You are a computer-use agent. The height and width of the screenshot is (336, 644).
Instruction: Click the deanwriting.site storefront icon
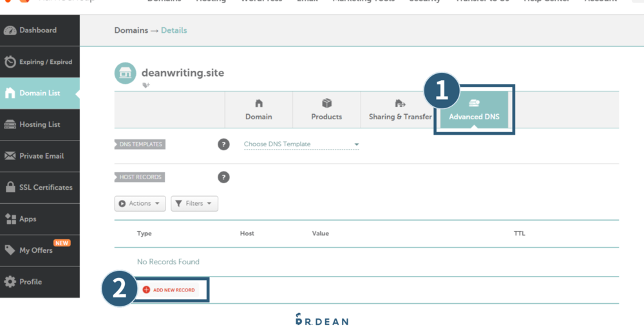125,74
